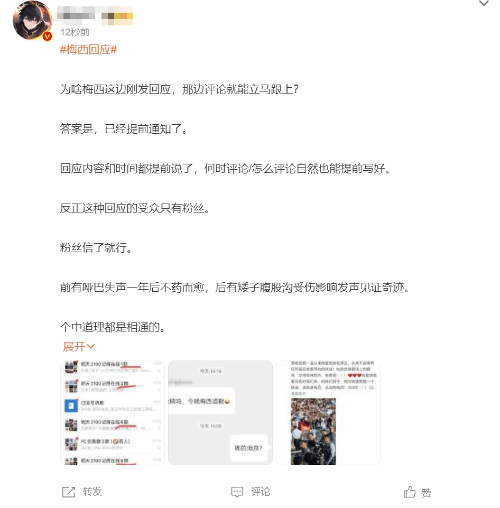Open the poster's profile avatar
This screenshot has height=508, width=500.
(x=32, y=20)
